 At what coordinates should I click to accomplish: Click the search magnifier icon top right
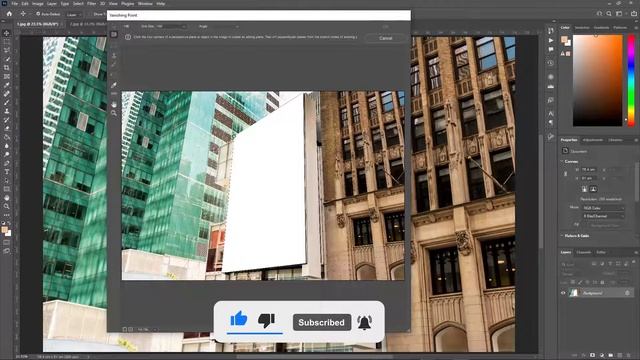pyautogui.click(x=609, y=14)
